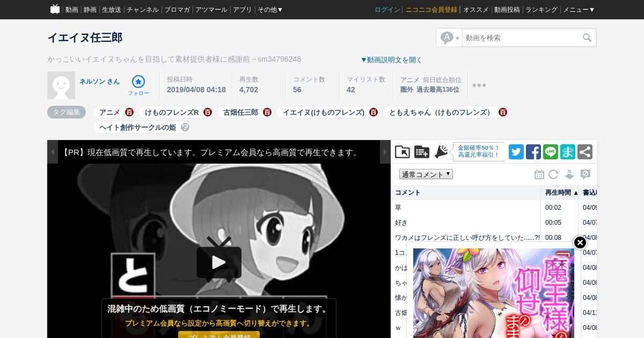Open the comment NG settings icon
This screenshot has height=338, width=644.
[x=586, y=174]
